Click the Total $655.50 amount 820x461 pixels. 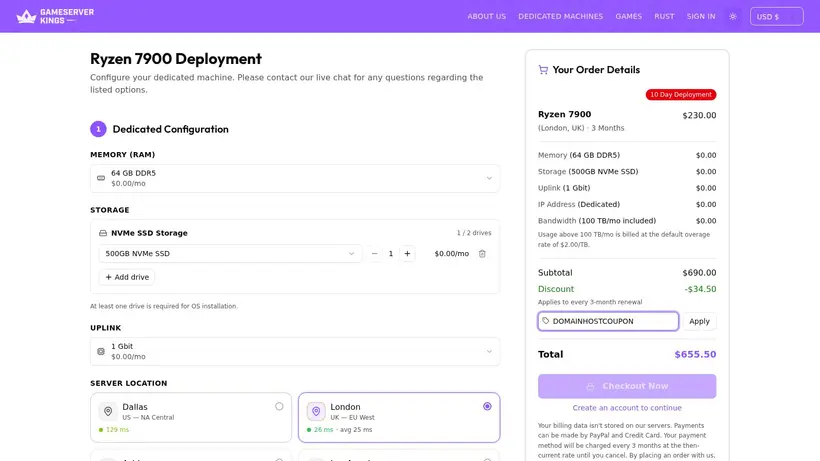point(695,354)
